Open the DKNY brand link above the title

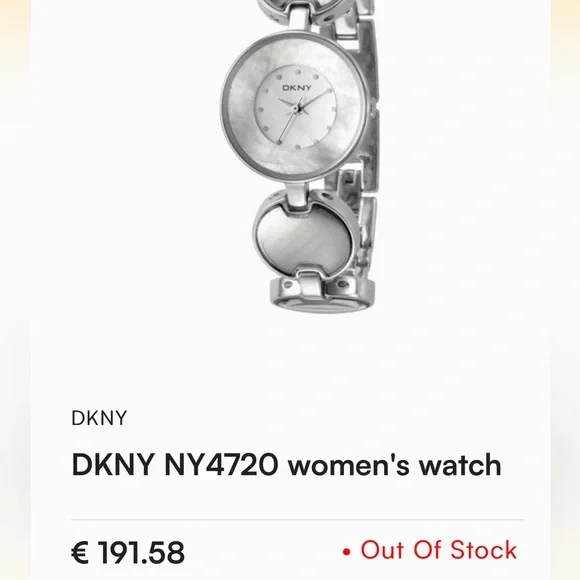click(99, 418)
